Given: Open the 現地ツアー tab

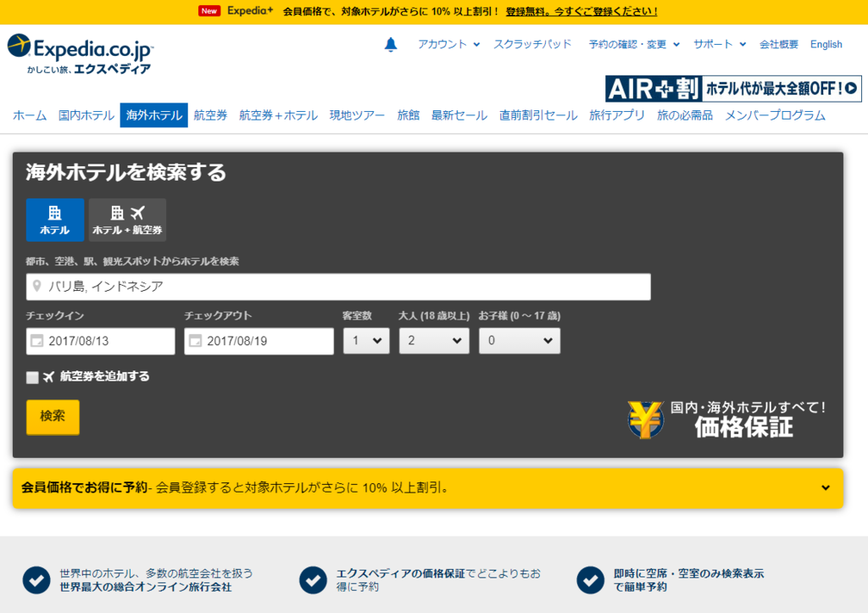Looking at the screenshot, I should click(x=357, y=115).
